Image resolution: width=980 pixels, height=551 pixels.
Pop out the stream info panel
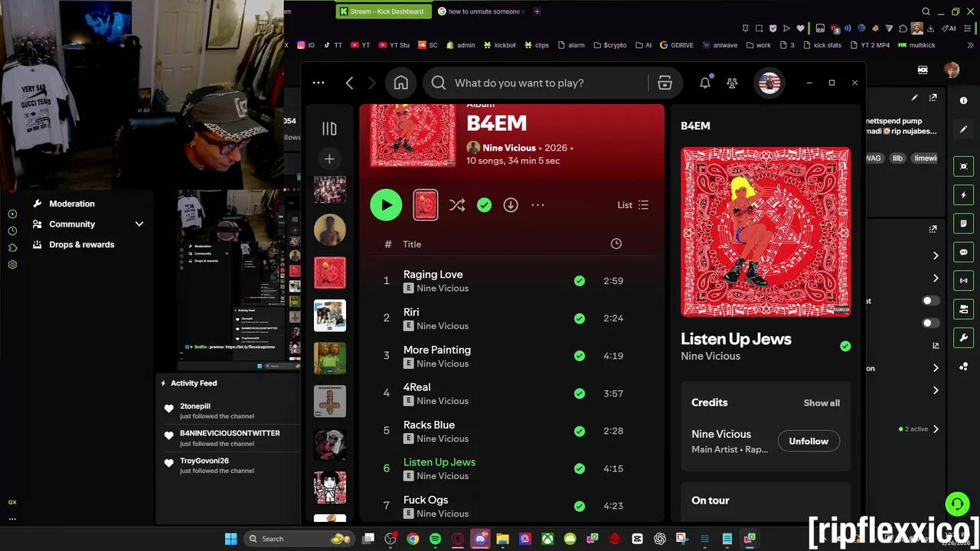tap(933, 98)
